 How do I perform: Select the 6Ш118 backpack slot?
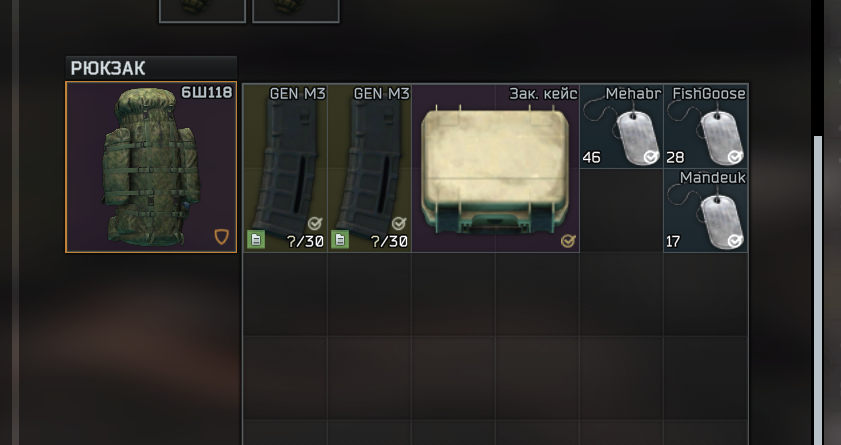click(x=151, y=167)
